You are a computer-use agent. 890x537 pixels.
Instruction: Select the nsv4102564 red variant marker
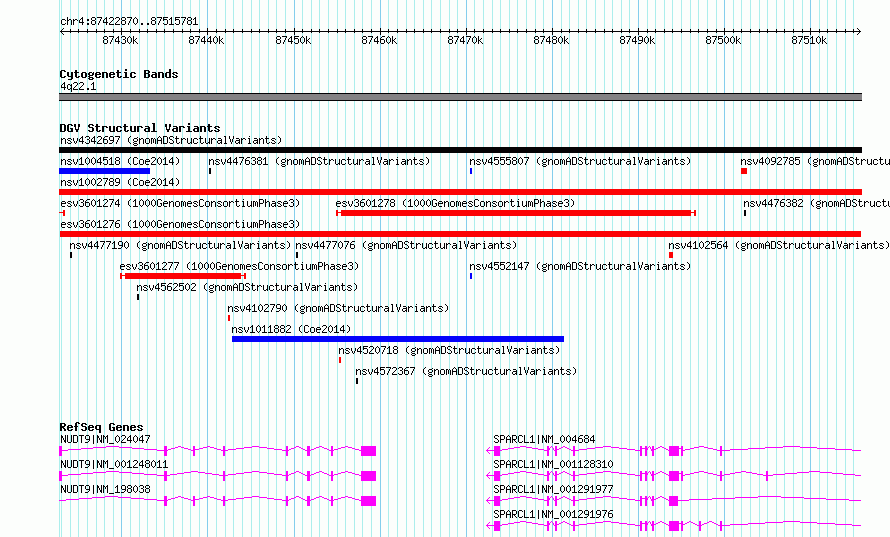point(671,255)
